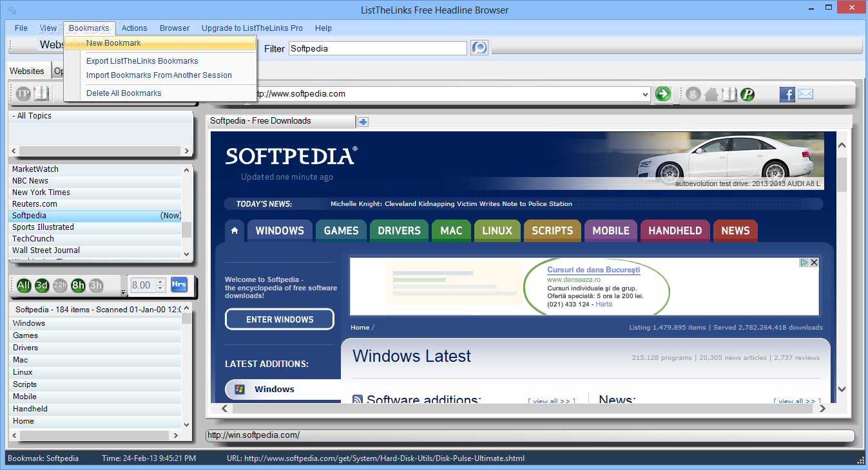Click the 'Home' breadcrumb link
Screen dimensions: 868x470
tap(360, 328)
